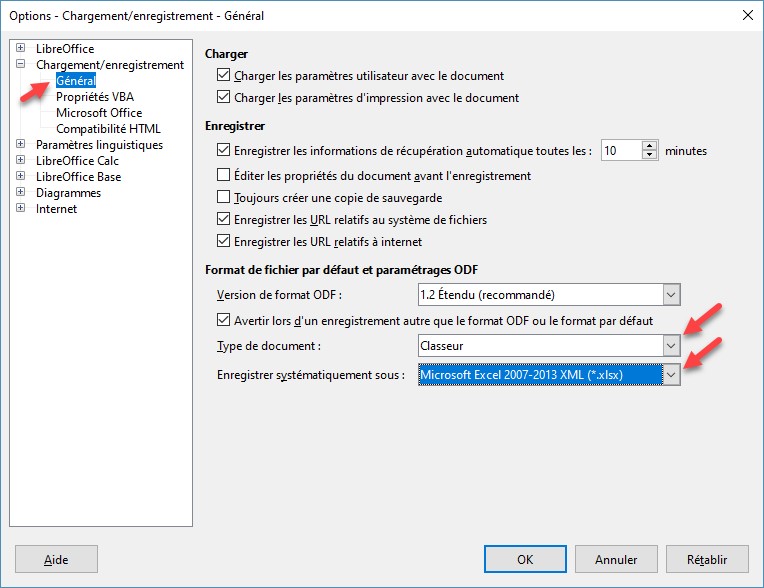
Task: Decrease the auto-recovery minutes value
Action: [x=650, y=156]
